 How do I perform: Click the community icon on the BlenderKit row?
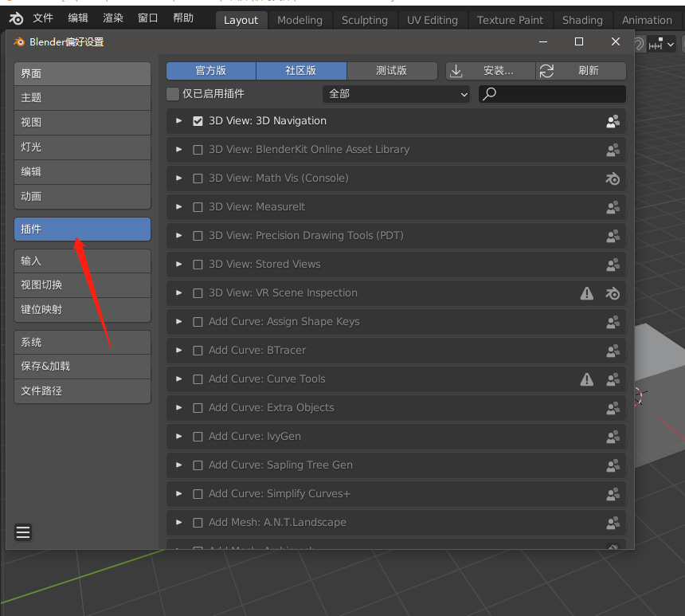[x=613, y=150]
